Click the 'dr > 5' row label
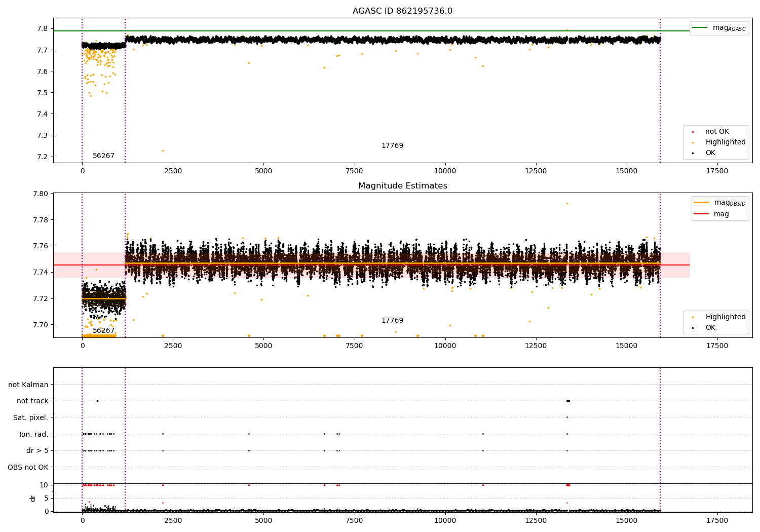The width and height of the screenshot is (760, 532). pyautogui.click(x=37, y=451)
